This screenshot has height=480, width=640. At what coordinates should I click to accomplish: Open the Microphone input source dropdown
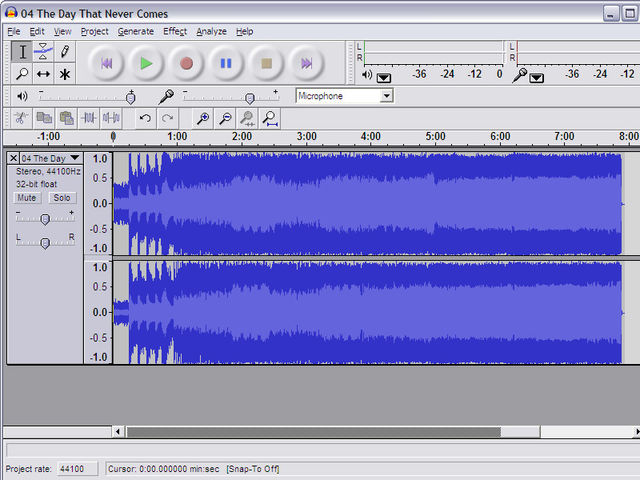point(386,96)
